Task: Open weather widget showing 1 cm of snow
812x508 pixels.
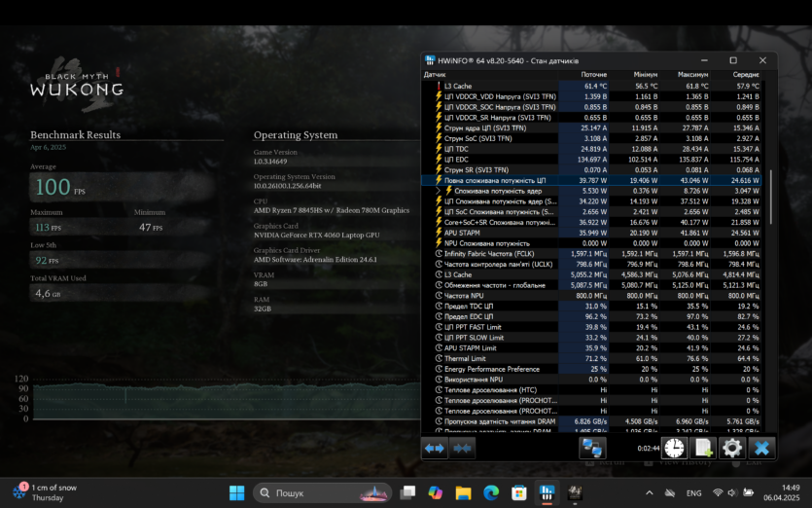Action: tap(45, 492)
